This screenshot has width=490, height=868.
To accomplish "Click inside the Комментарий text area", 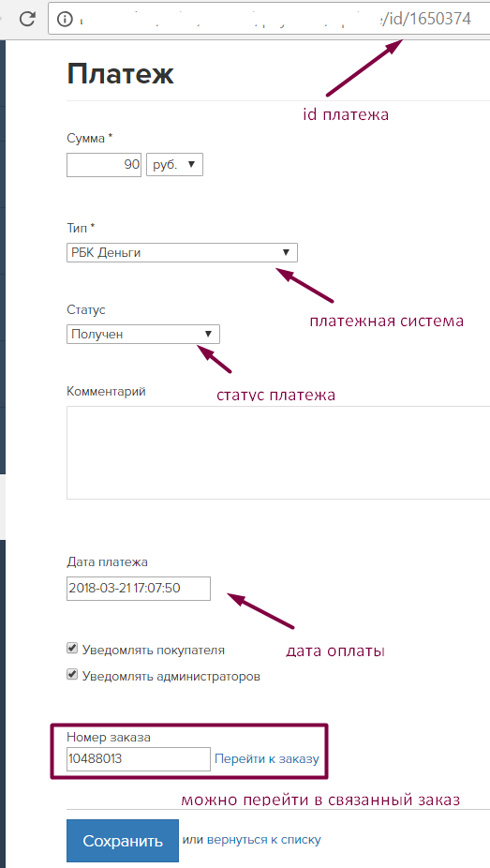I will coord(278,453).
